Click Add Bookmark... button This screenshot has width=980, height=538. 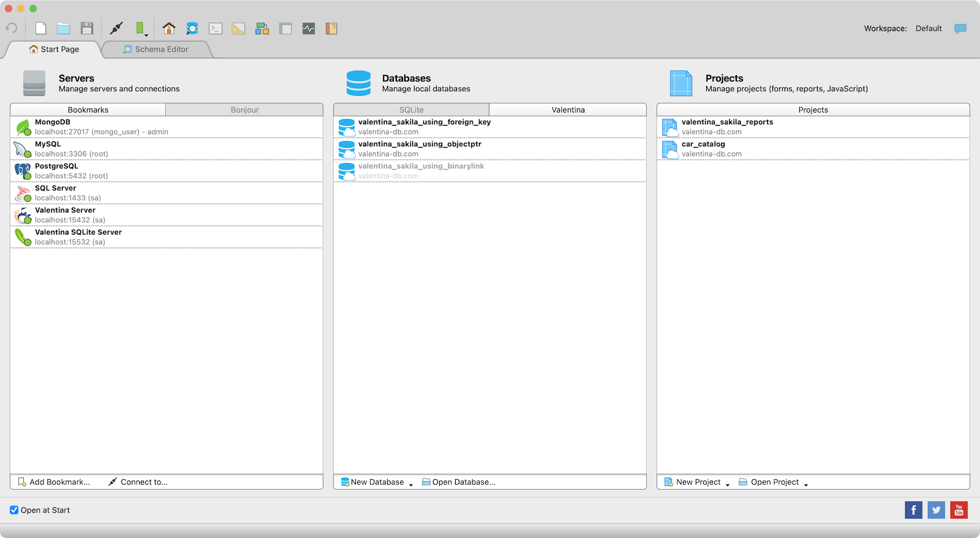54,482
